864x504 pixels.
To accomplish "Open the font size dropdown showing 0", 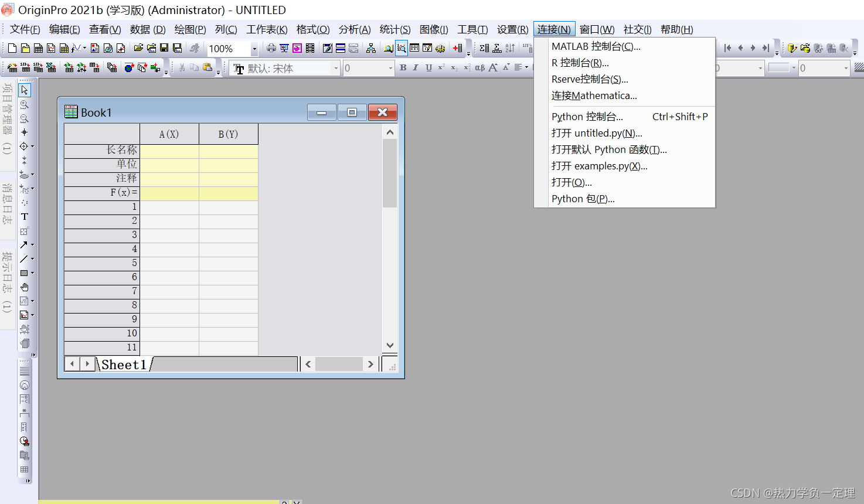I will point(390,69).
